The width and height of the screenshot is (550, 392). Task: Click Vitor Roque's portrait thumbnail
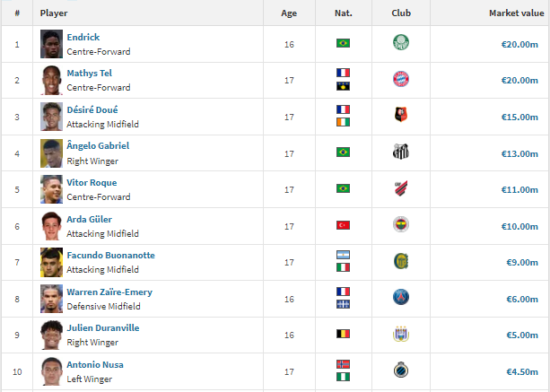coord(51,189)
